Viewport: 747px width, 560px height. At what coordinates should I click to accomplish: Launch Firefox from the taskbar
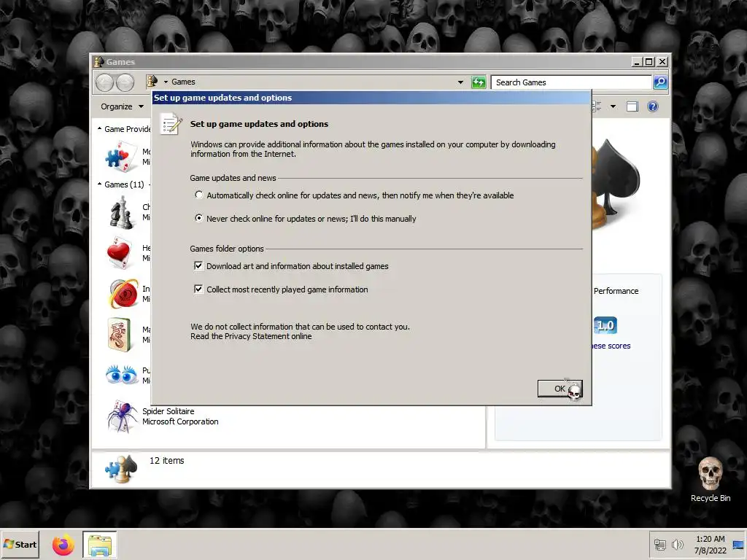63,544
